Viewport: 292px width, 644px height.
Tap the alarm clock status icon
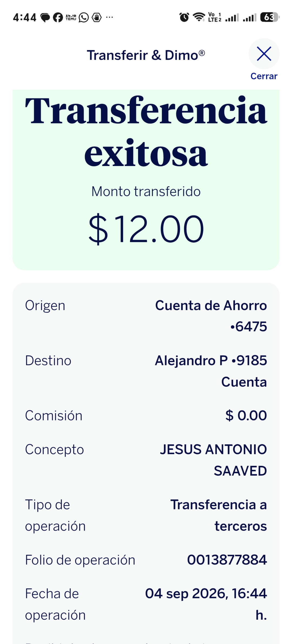(x=184, y=17)
